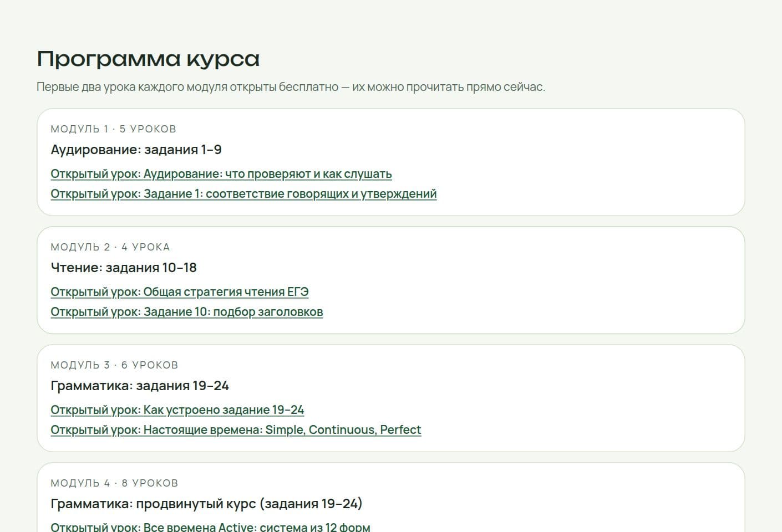Open lesson "Настоящие времена: Simple, Continuous, Perfect"

(x=236, y=430)
